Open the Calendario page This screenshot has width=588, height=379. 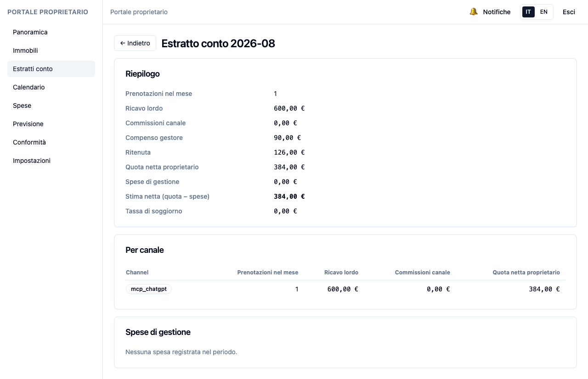[x=51, y=87]
